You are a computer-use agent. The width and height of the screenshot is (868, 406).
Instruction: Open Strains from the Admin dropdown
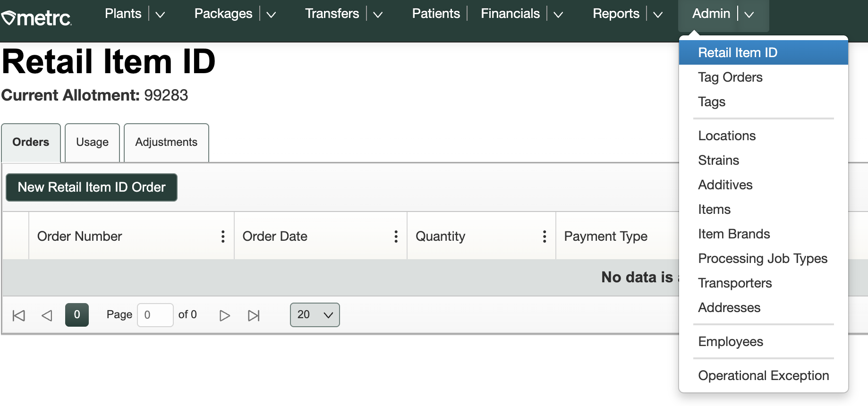[718, 161]
